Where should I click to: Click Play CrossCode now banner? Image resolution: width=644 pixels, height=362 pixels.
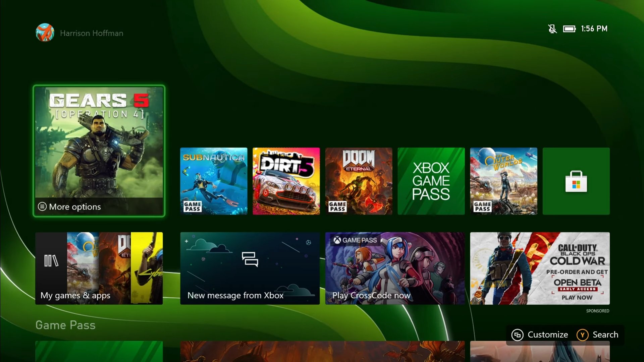394,268
